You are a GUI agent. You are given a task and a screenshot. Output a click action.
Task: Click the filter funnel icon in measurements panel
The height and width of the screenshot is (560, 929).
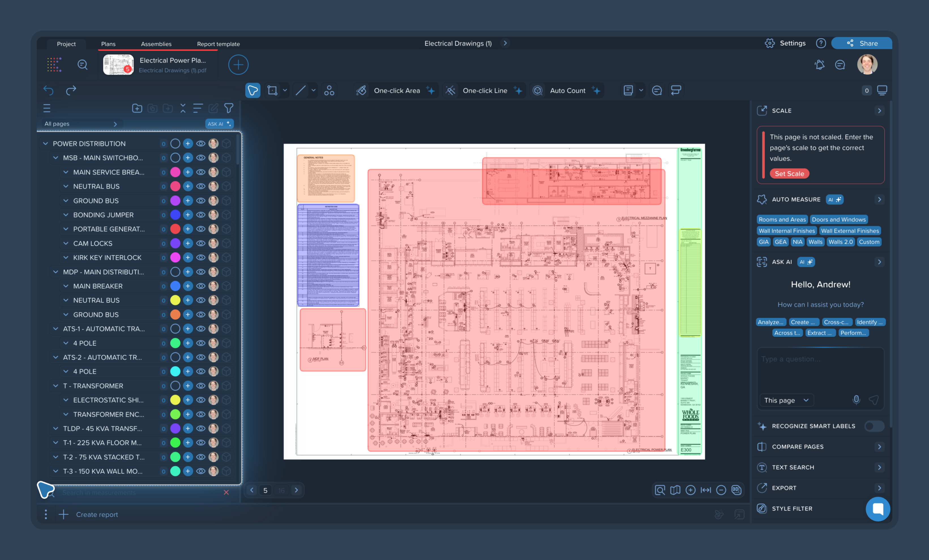pos(228,109)
